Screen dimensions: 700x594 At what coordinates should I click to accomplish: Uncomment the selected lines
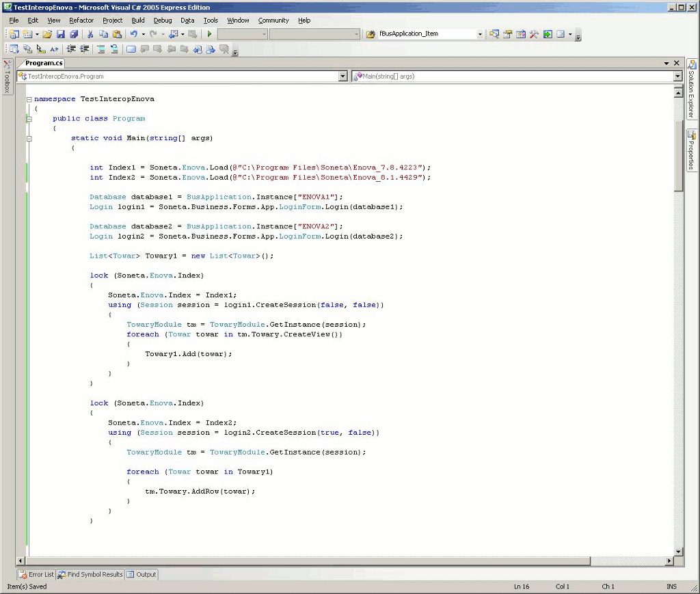[x=114, y=49]
